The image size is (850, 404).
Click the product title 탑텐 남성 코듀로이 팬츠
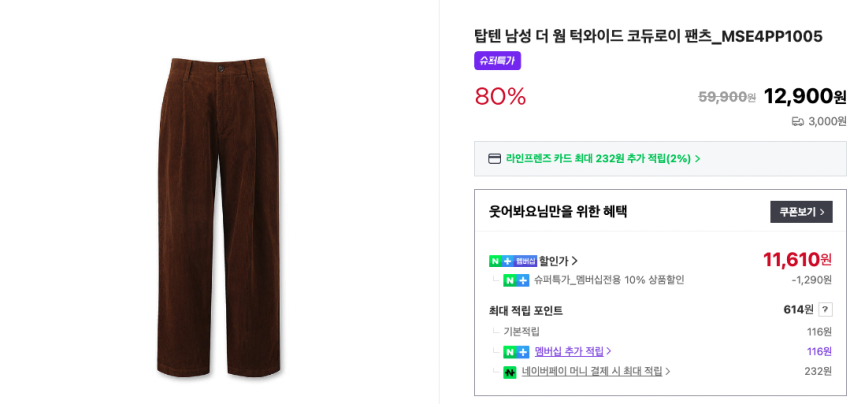pyautogui.click(x=648, y=36)
